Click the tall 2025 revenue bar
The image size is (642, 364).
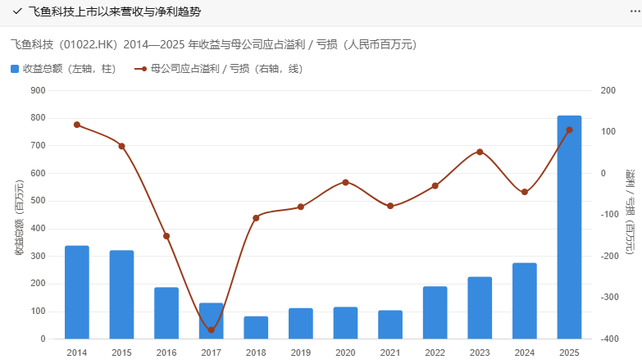click(569, 227)
